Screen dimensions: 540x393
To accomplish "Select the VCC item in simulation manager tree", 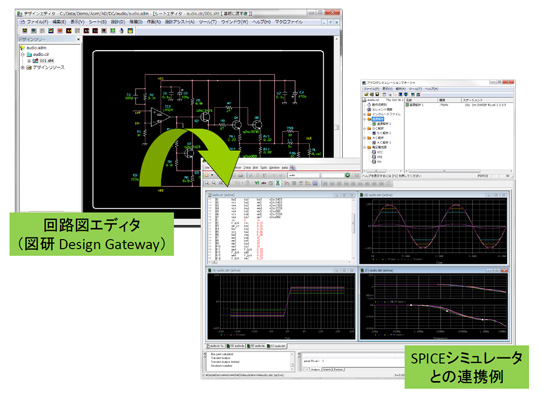I will 380,152.
